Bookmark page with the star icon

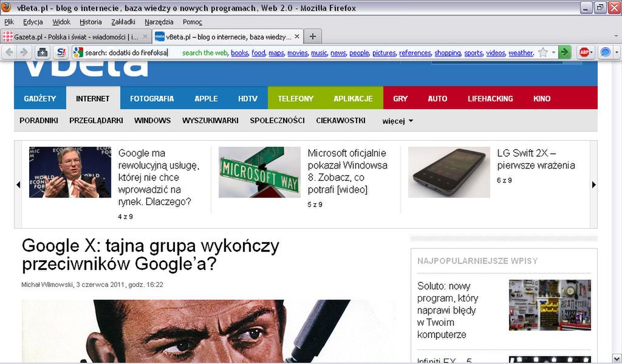[x=543, y=52]
